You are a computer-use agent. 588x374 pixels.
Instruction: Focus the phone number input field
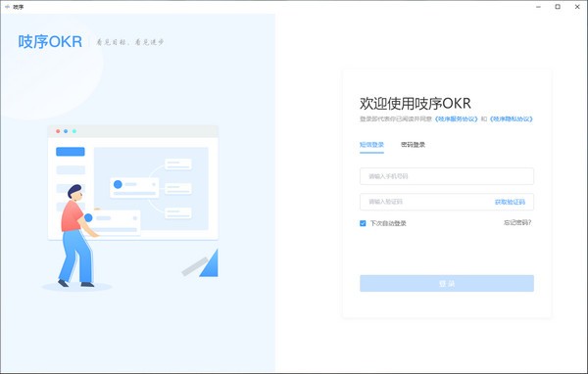[x=447, y=176]
